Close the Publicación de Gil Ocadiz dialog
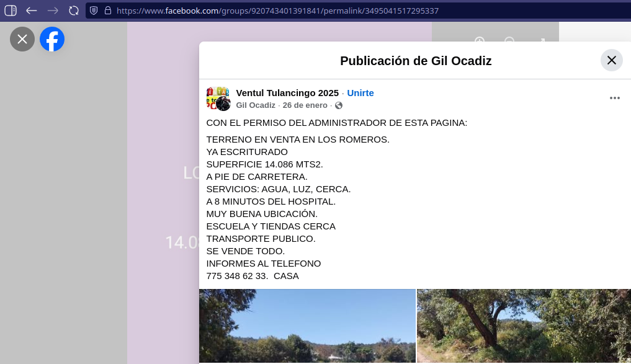The image size is (631, 364). [611, 60]
